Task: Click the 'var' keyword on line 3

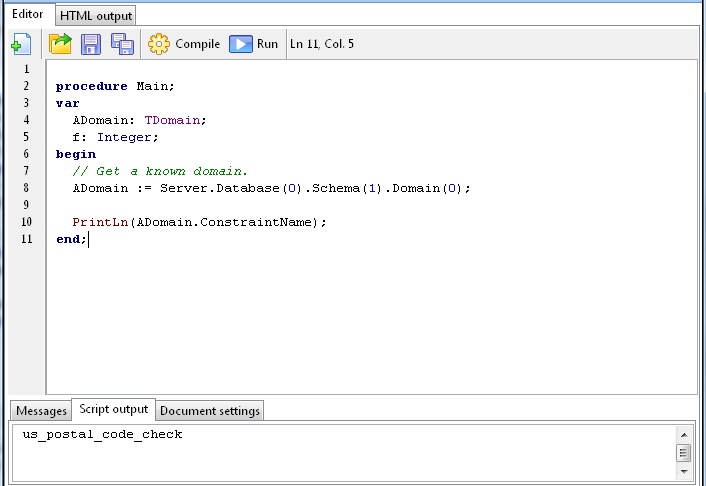Action: click(x=68, y=103)
